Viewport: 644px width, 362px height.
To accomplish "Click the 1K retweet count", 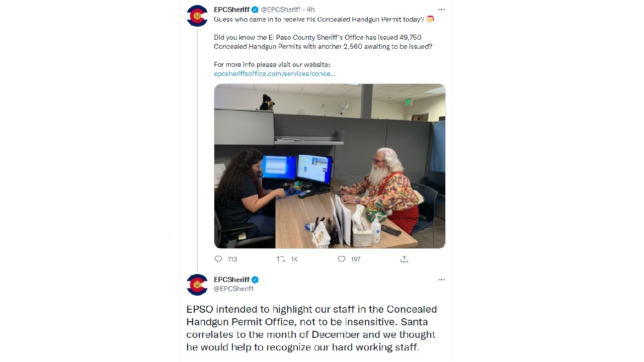I will (x=294, y=259).
